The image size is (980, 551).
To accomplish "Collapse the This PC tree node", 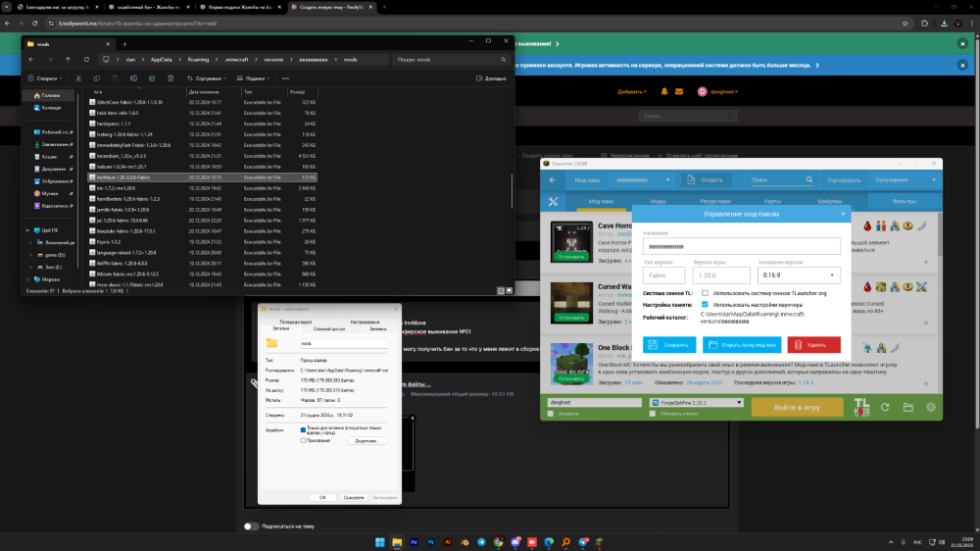I will coord(27,230).
